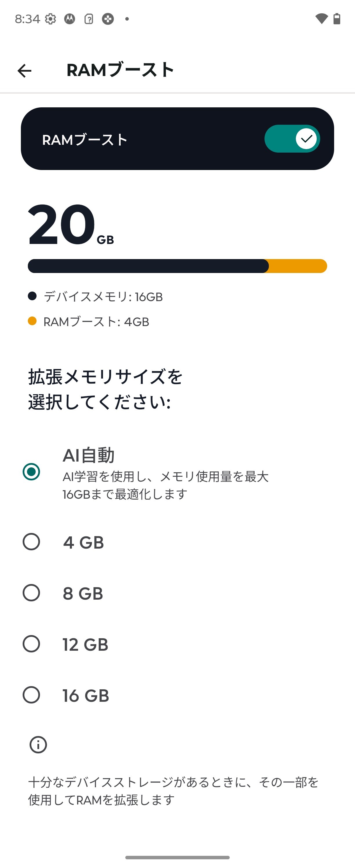The width and height of the screenshot is (355, 868).
Task: Pick the 12 GB radio option
Action: (31, 644)
